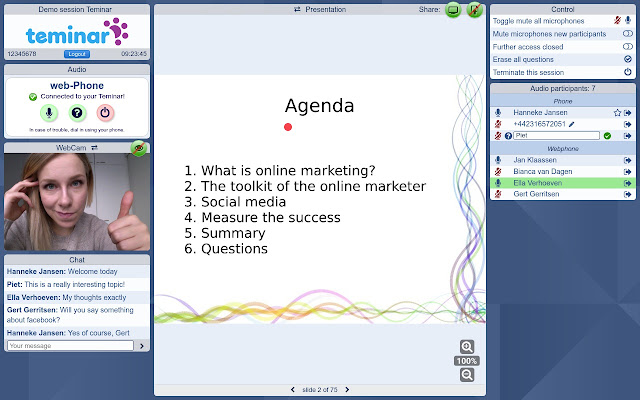Click the chat message 'Welcome today'

click(93, 271)
